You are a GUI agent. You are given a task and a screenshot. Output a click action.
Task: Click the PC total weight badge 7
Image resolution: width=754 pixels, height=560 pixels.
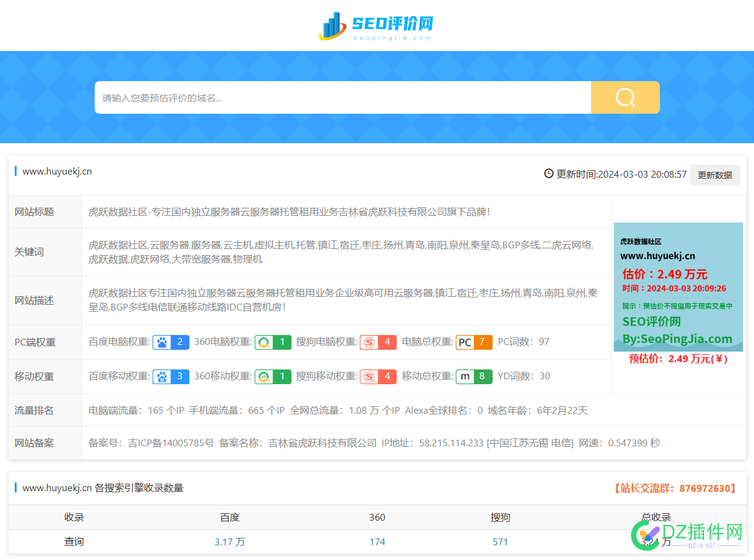coord(474,342)
